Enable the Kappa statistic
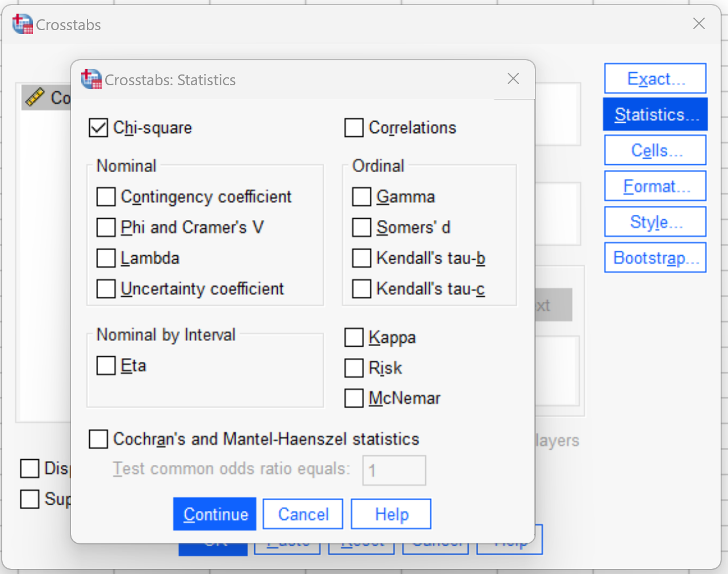728x574 pixels. pos(354,337)
